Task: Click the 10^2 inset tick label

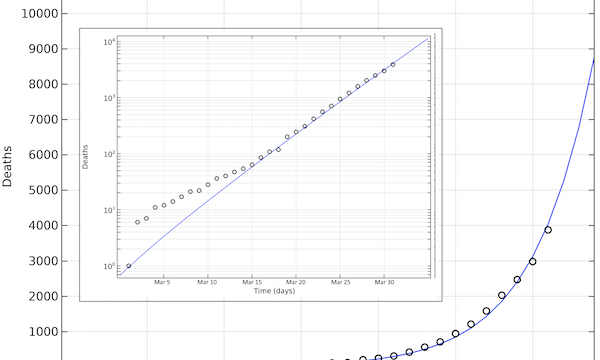Action: (x=109, y=154)
